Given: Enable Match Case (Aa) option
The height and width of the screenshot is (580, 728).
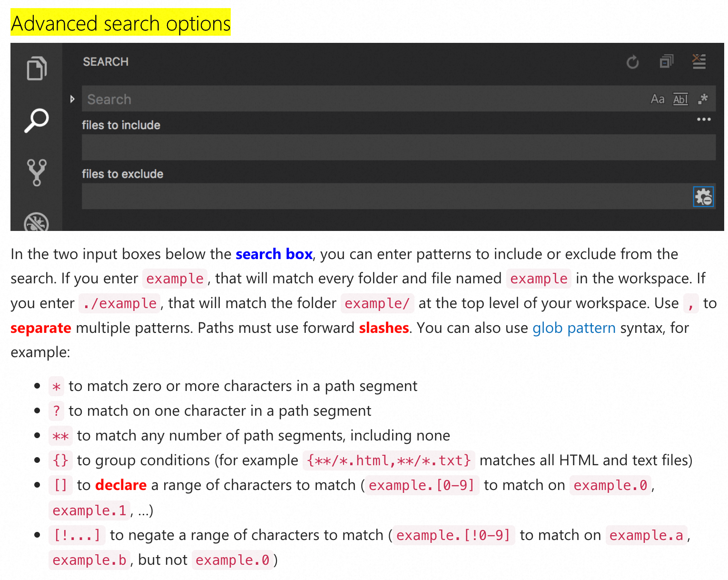Looking at the screenshot, I should 657,99.
